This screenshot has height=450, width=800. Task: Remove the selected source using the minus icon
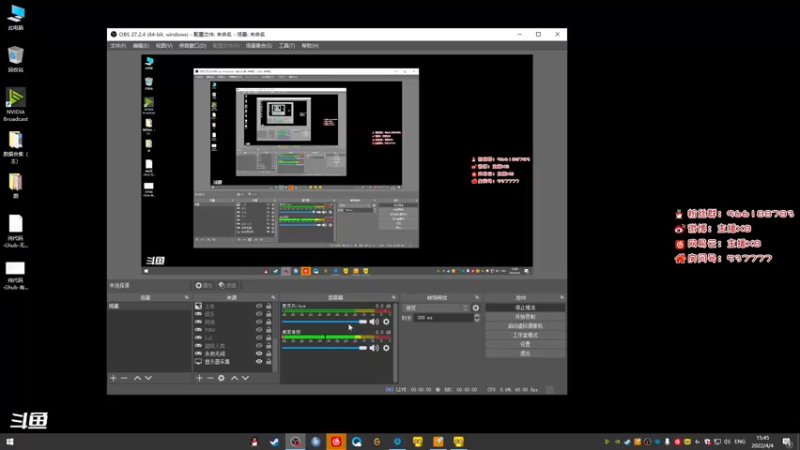pyautogui.click(x=210, y=378)
